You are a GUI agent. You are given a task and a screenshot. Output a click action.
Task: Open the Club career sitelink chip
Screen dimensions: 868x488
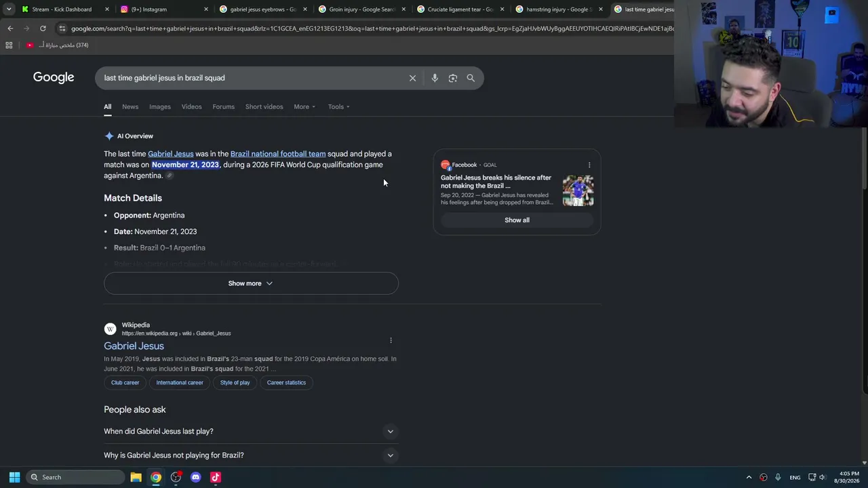125,383
